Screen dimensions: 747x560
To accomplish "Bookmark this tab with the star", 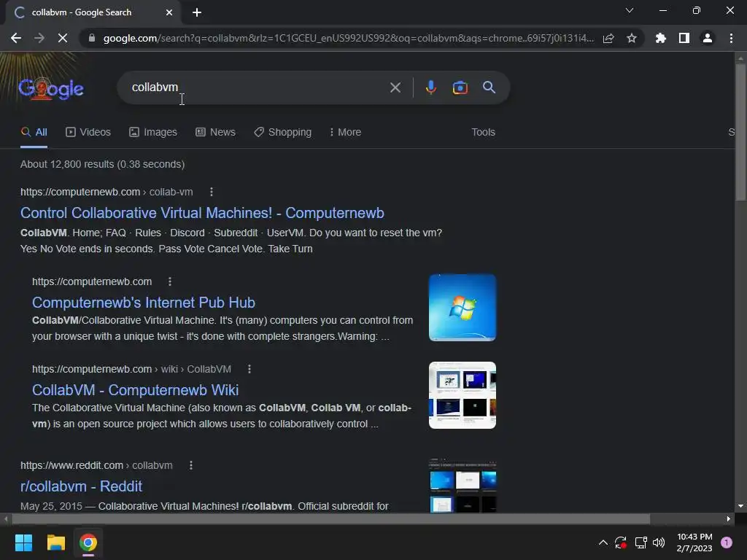I will pyautogui.click(x=632, y=38).
